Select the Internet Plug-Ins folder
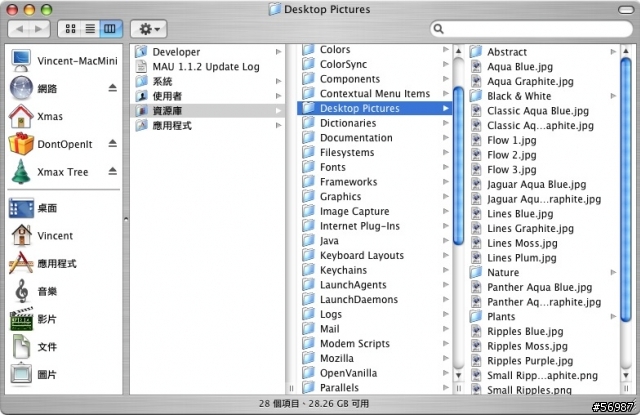Screen dimensions: 640x415 [x=375, y=226]
